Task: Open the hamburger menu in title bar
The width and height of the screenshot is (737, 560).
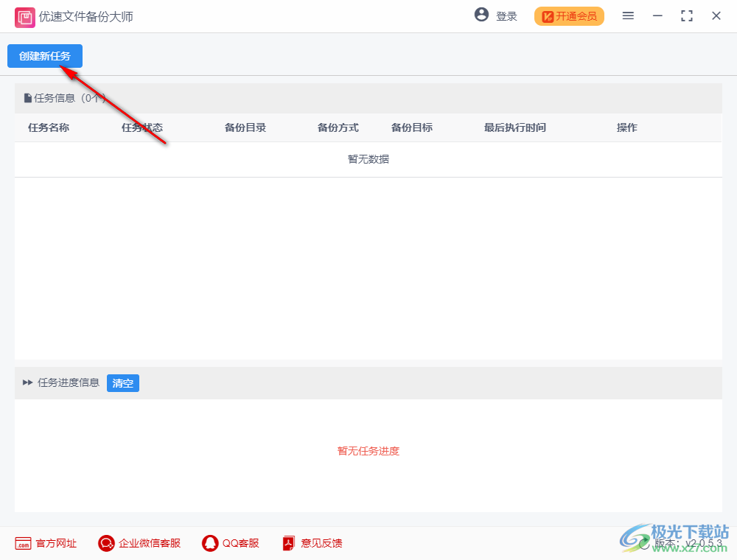Action: pos(628,15)
